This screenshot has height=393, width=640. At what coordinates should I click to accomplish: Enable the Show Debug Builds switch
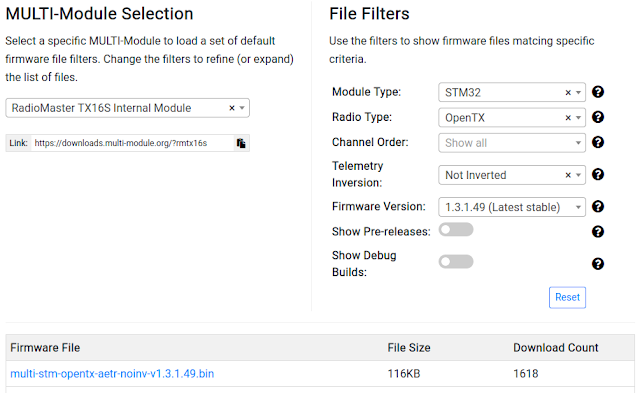(x=456, y=262)
